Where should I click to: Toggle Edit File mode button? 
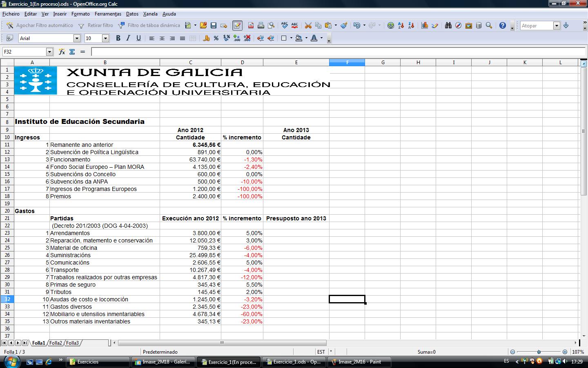pyautogui.click(x=237, y=25)
